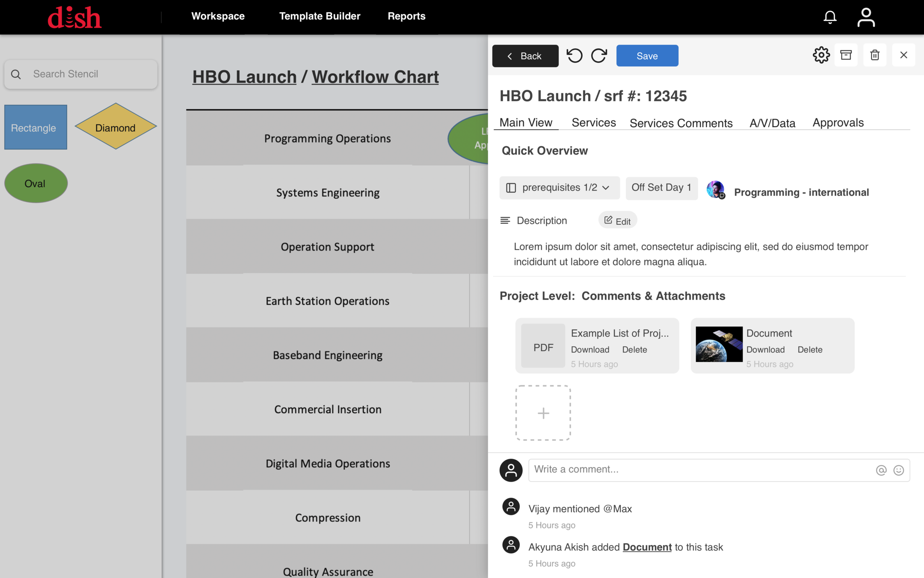Click the redo arrow icon
Viewport: 924px width, 578px height.
599,56
